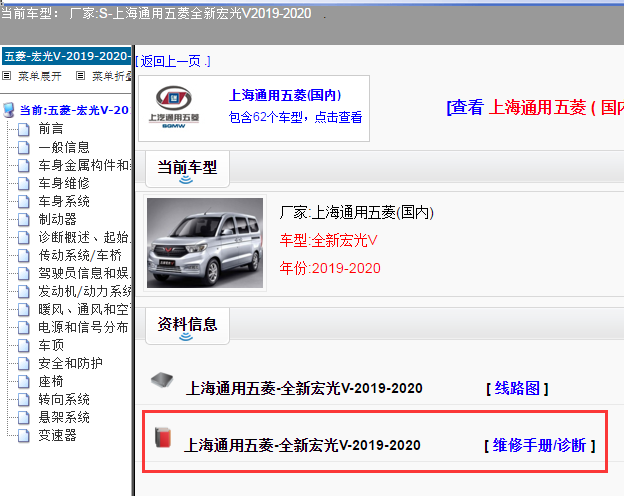Viewport: 624px width, 496px height.
Task: Click the page icon beside 前言
Action: [x=23, y=129]
